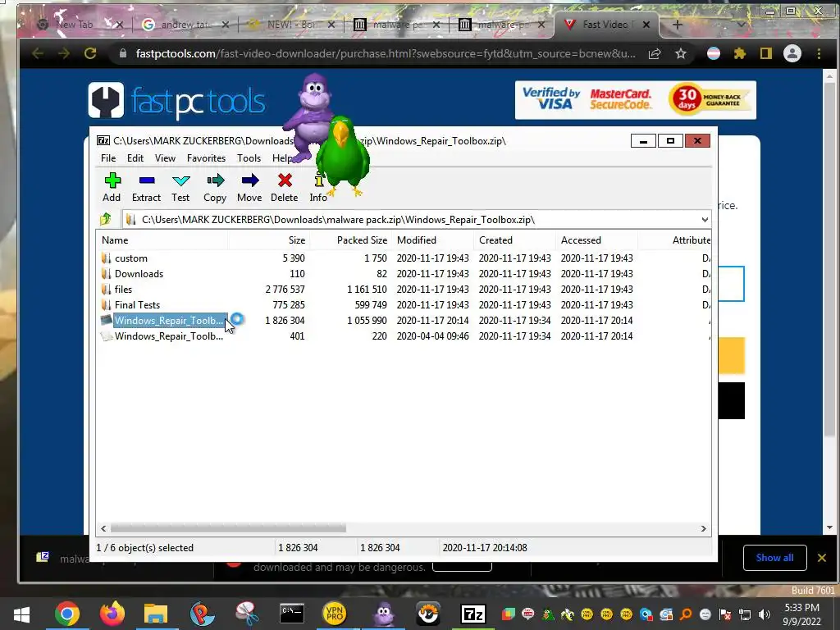This screenshot has width=840, height=630.
Task: Select the 401-byte Windows_Repair_Toolb... file
Action: coord(169,336)
